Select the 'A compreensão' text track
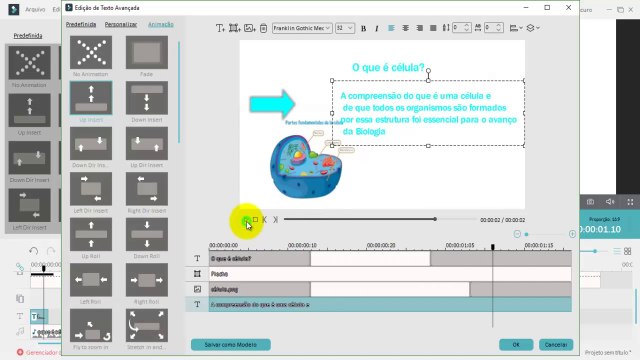Viewport: 640px width, 360px height. (390, 304)
